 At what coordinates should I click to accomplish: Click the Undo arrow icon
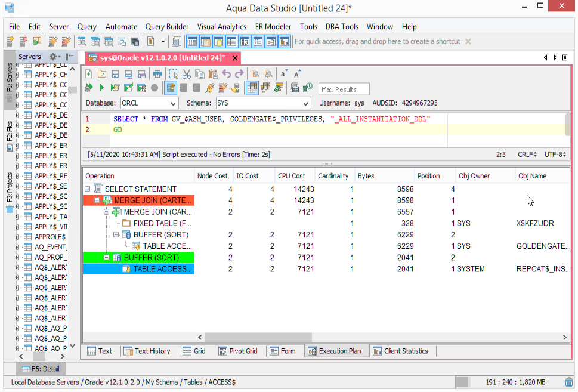coord(227,74)
